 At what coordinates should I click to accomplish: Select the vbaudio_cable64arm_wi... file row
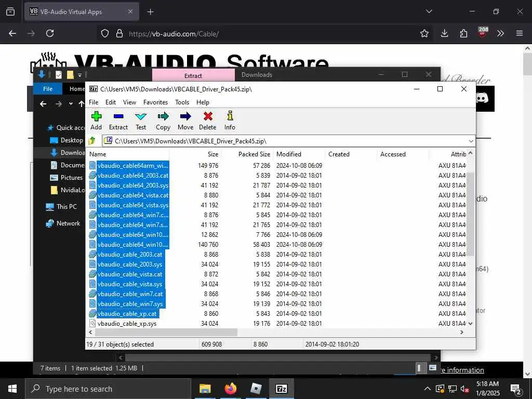coord(276,165)
